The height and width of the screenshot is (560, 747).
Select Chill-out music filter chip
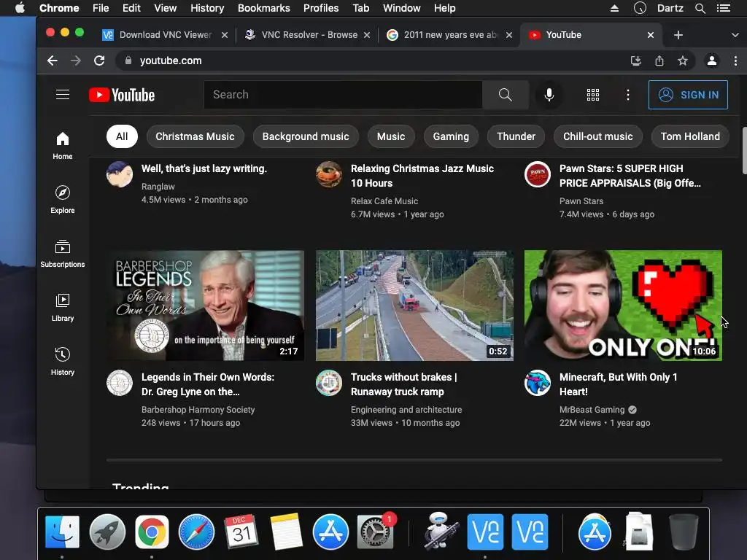click(x=598, y=136)
